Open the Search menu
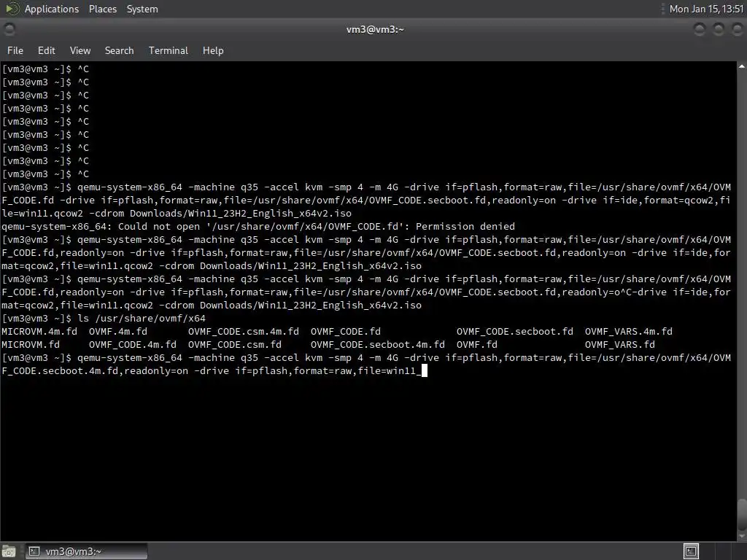The height and width of the screenshot is (560, 747). pyautogui.click(x=119, y=50)
